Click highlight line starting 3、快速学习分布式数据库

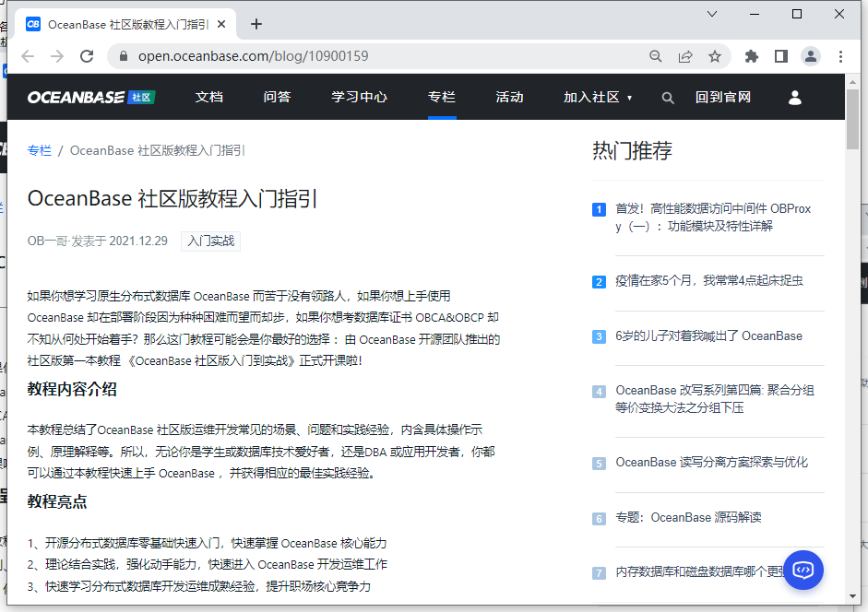198,586
